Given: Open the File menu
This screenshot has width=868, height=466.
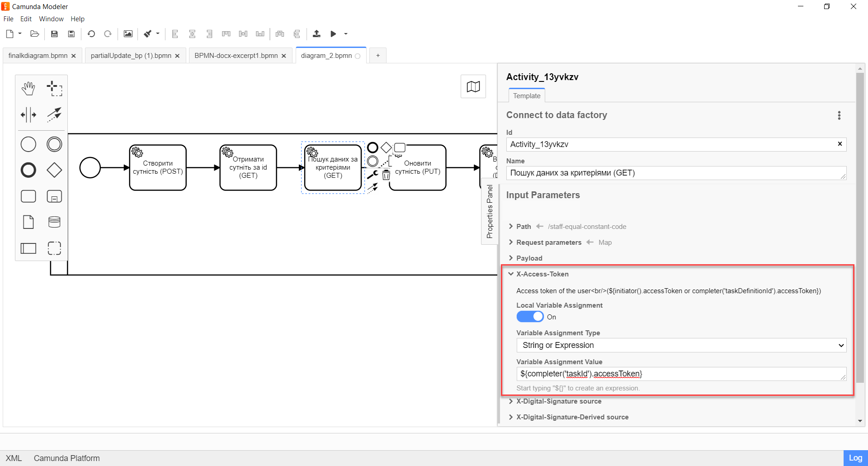Looking at the screenshot, I should coord(9,19).
